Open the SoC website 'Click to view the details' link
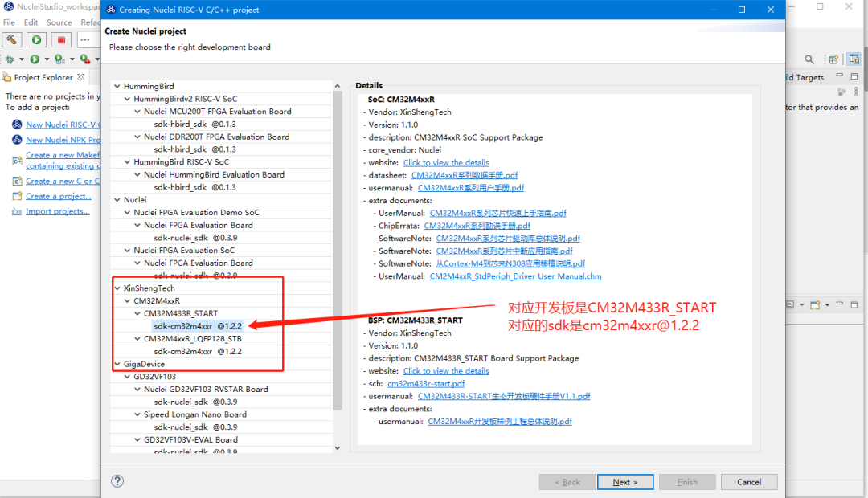The image size is (868, 498). [x=446, y=163]
